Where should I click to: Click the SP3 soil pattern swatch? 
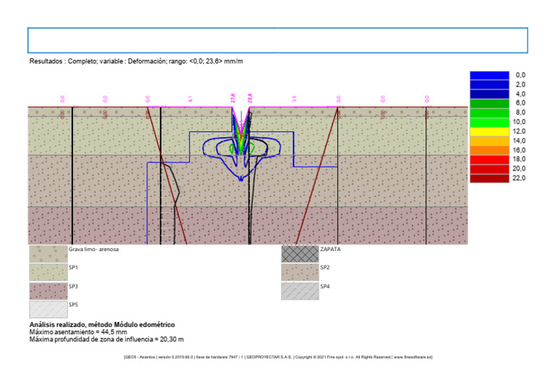pos(48,291)
